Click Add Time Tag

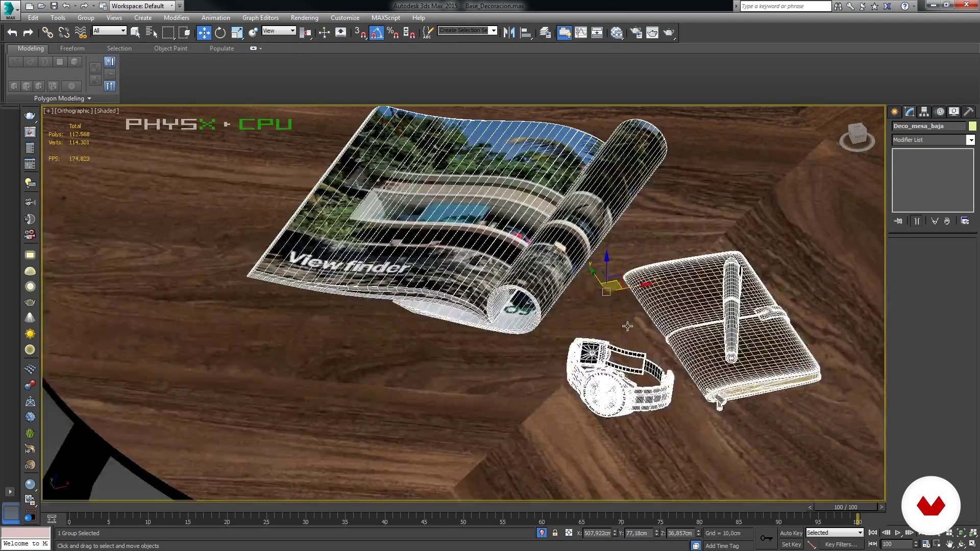click(722, 546)
